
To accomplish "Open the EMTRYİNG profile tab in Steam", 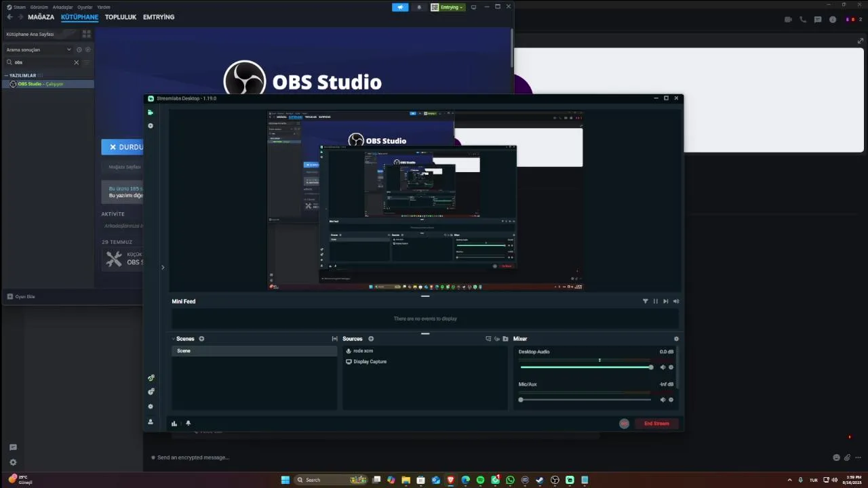I will (159, 17).
